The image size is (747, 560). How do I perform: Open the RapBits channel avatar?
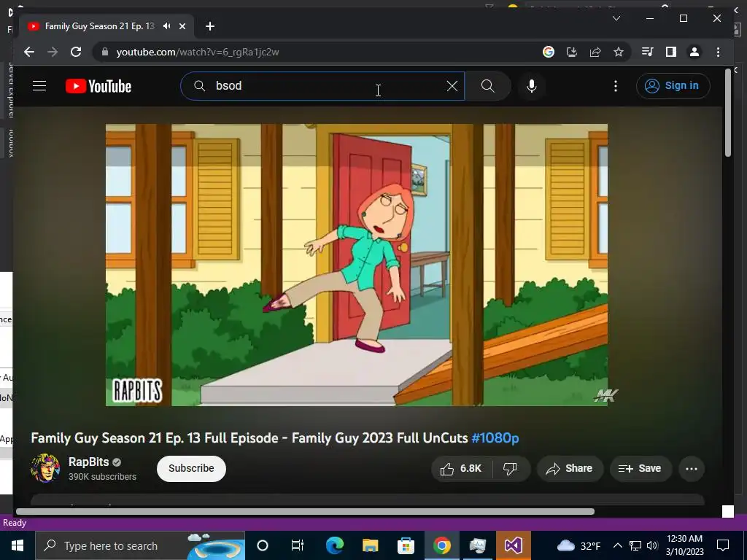coord(45,468)
